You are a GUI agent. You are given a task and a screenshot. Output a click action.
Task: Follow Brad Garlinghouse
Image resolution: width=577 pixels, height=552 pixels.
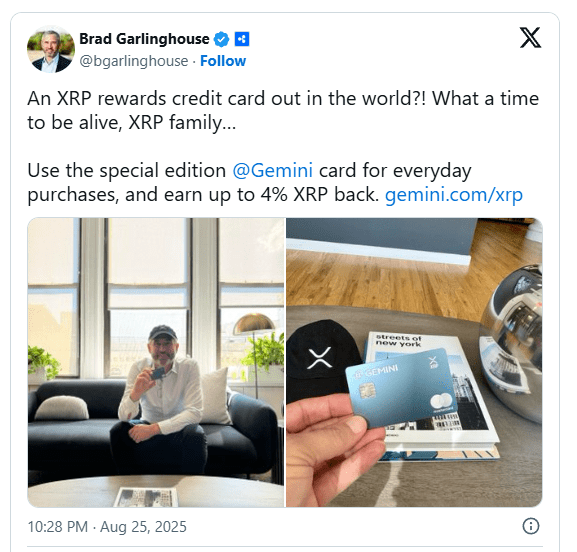(x=223, y=61)
